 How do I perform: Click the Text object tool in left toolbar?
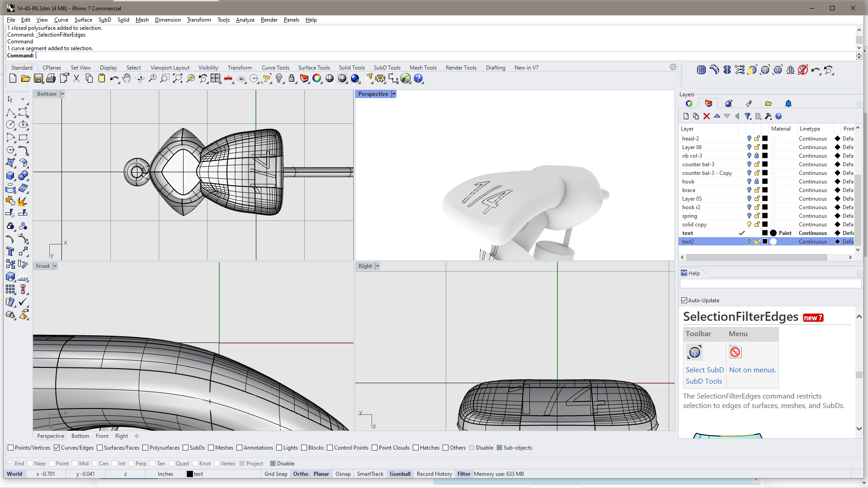tap(10, 251)
